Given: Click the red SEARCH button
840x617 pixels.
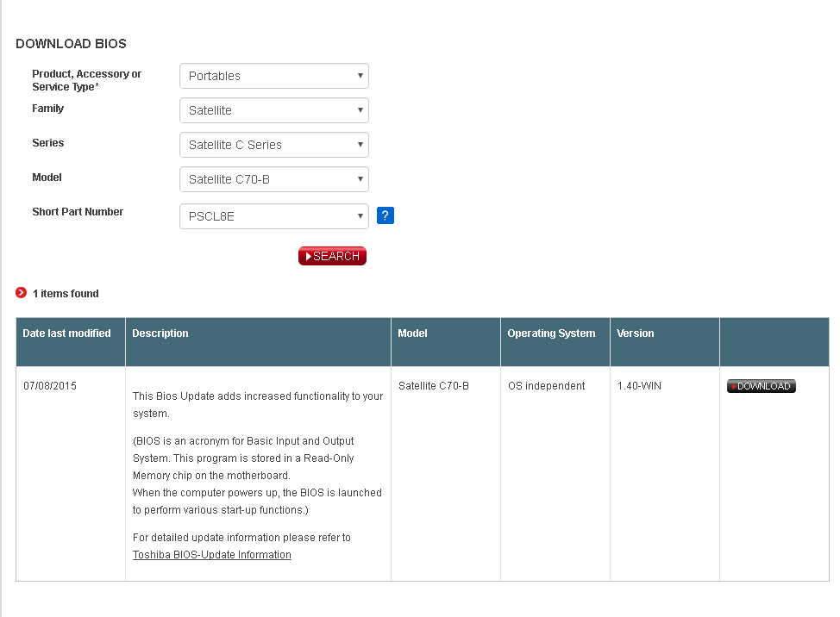Looking at the screenshot, I should 332,256.
